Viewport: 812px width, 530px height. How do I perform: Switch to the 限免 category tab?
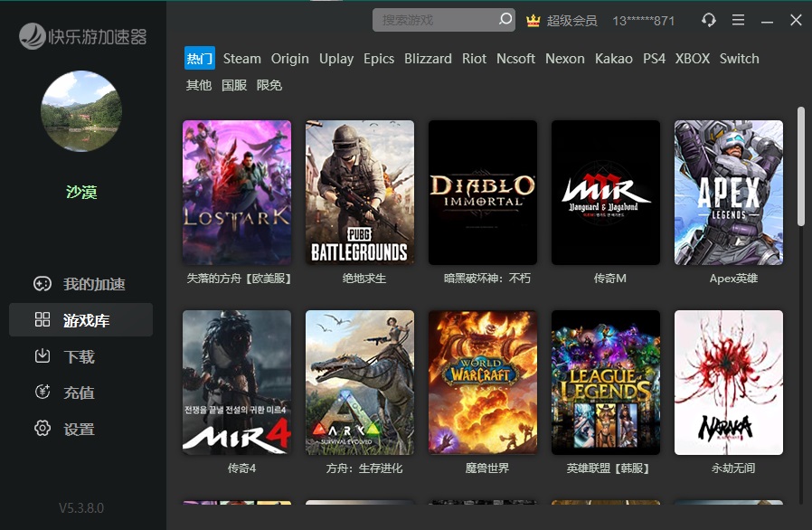(x=269, y=85)
